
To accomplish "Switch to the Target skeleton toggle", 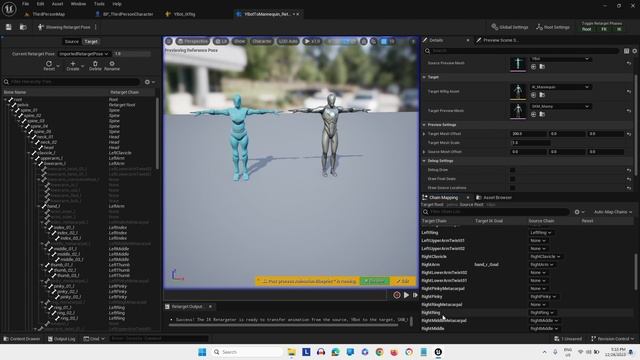I will 91,42.
